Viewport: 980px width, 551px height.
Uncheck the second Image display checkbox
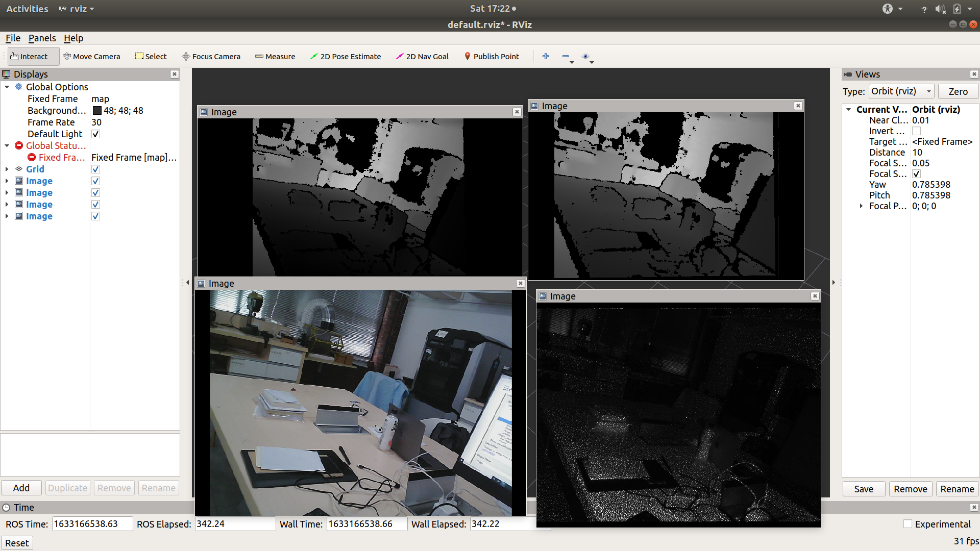click(95, 193)
